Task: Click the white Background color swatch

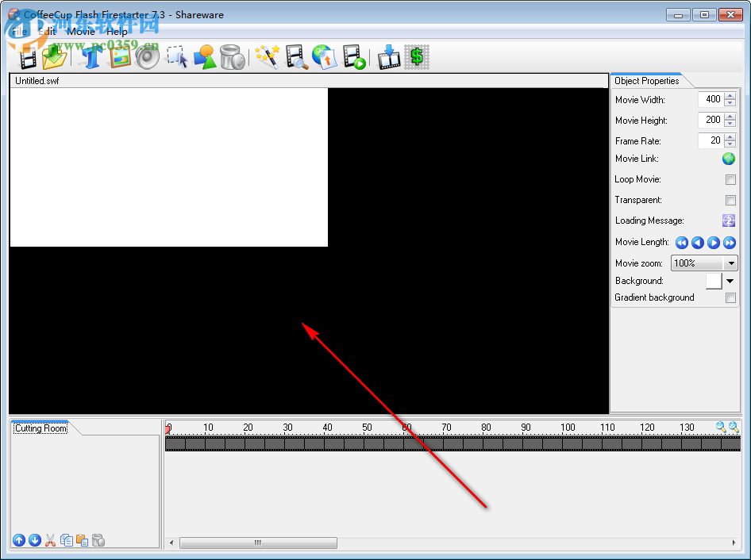Action: [714, 281]
